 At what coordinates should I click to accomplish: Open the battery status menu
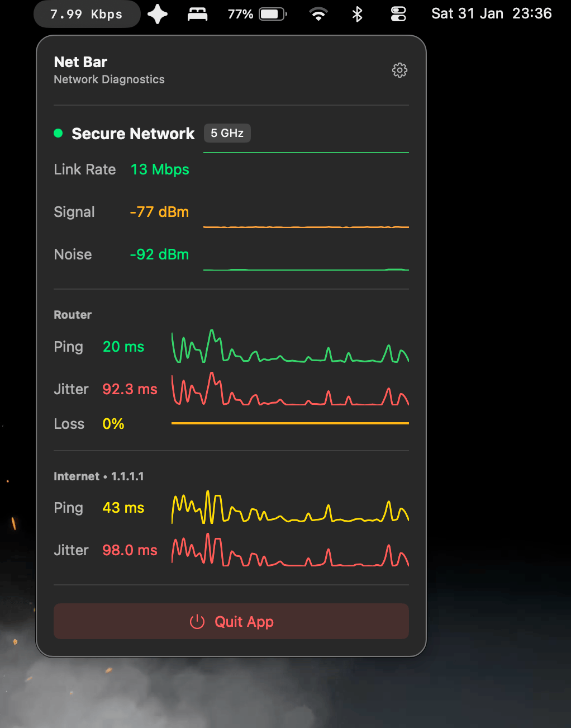(257, 14)
